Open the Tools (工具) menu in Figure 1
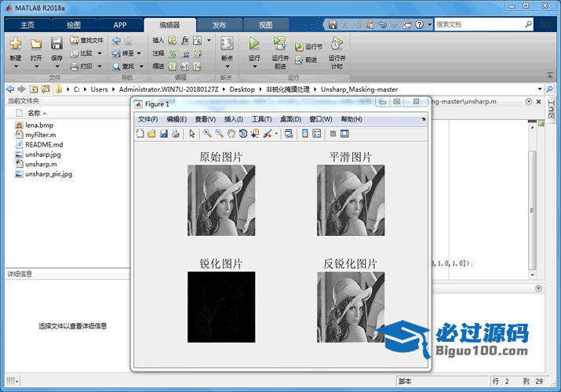 tap(261, 119)
